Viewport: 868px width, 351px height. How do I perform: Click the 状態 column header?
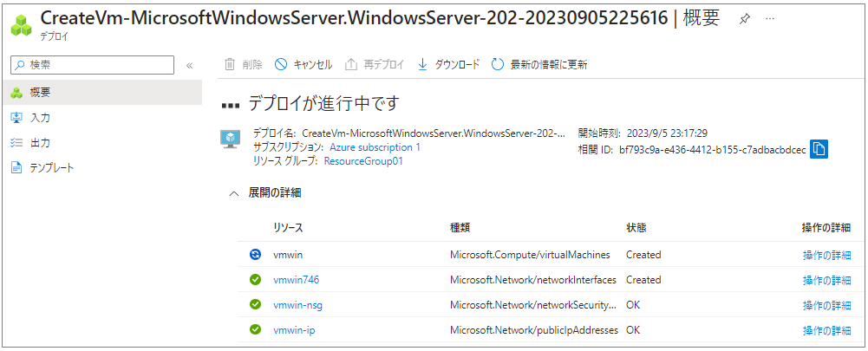point(636,228)
